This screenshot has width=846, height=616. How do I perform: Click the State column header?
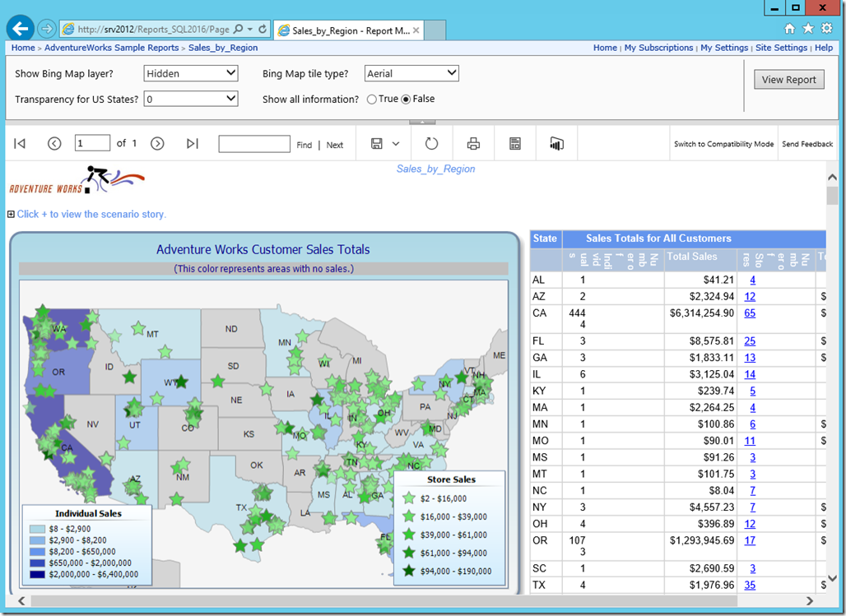[x=546, y=239]
